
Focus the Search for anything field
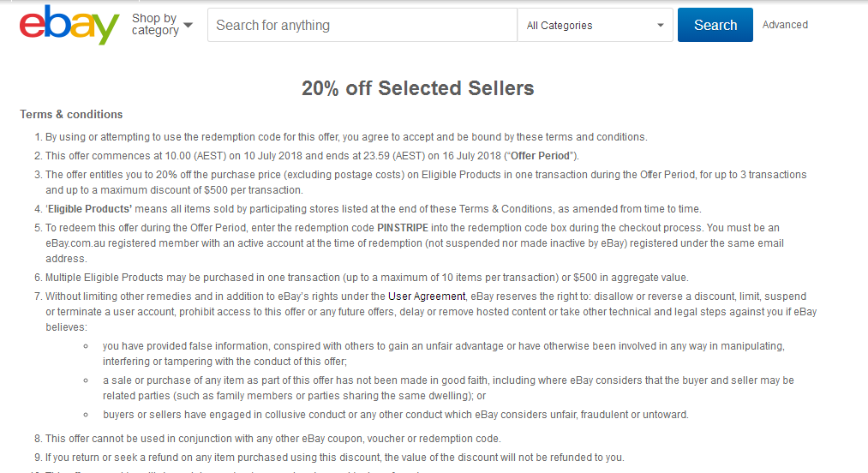point(362,25)
